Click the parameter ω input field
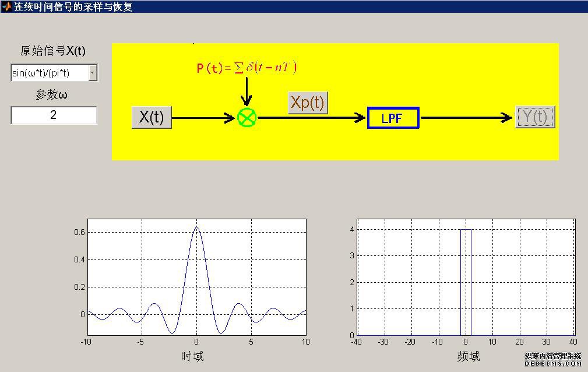Image resolution: width=588 pixels, height=372 pixels. tap(54, 115)
